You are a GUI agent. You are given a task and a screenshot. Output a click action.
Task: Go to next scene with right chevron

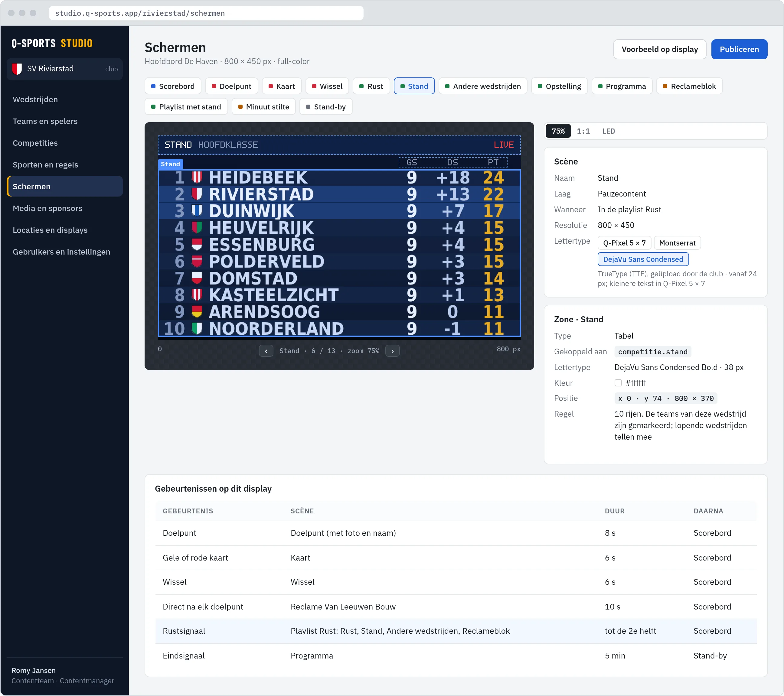click(x=392, y=351)
